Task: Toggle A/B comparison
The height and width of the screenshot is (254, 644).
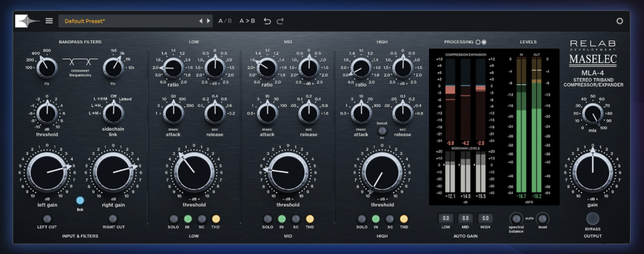Action: coord(225,21)
